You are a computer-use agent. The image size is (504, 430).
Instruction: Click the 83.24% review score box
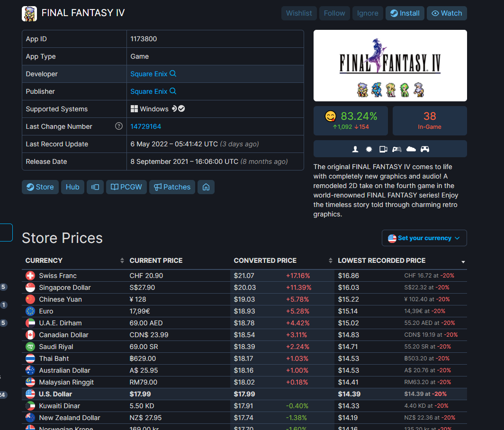[x=351, y=120]
